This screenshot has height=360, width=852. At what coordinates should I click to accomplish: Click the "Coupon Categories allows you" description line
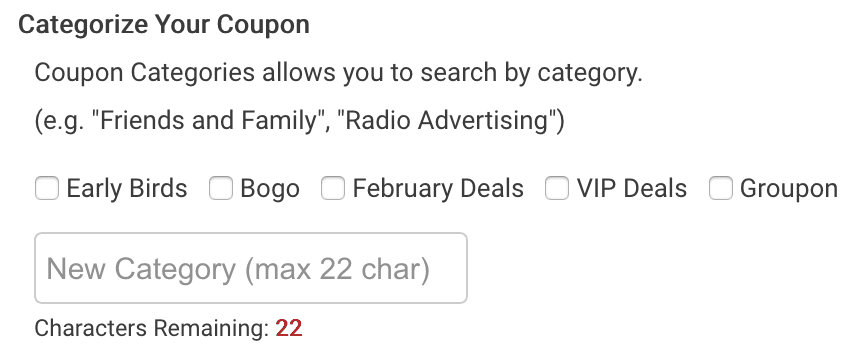pyautogui.click(x=338, y=73)
